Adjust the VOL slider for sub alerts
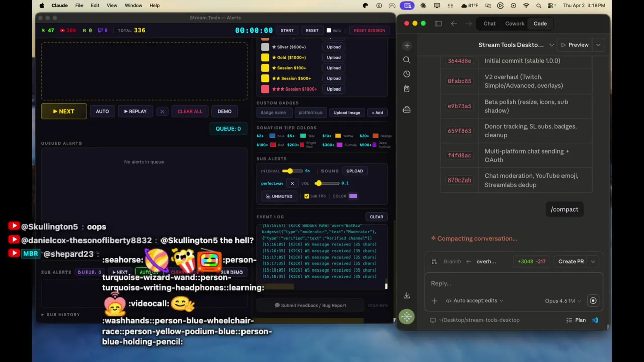The height and width of the screenshot is (362, 644). point(326,184)
